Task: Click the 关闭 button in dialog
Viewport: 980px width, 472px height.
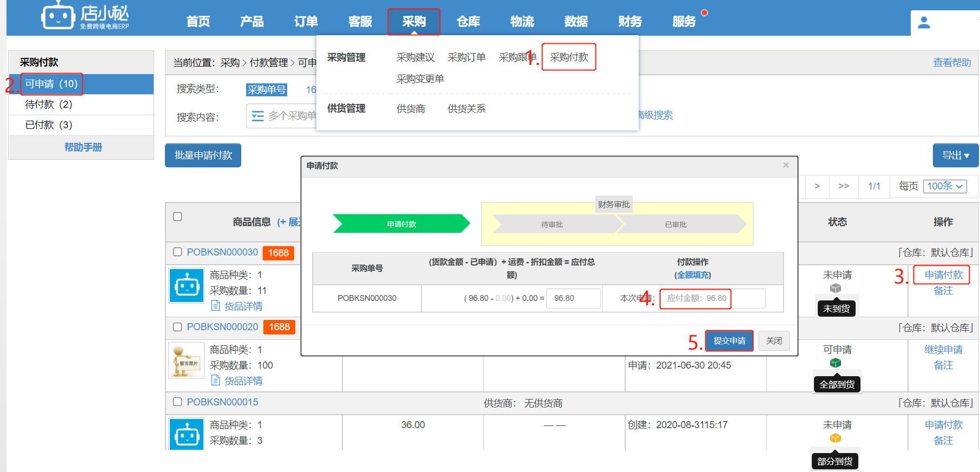Action: (774, 340)
